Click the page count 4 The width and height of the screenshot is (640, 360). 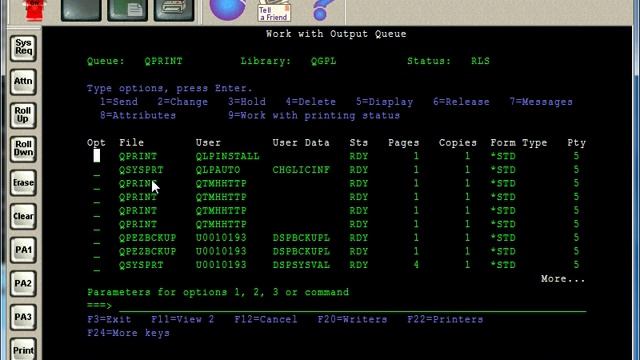[x=416, y=265]
